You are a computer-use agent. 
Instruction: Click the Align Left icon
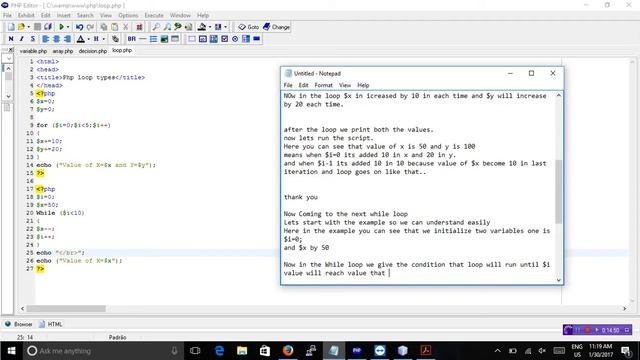tap(46, 39)
